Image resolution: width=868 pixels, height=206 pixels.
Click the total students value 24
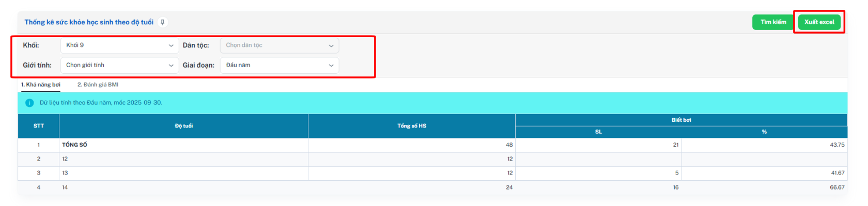pos(509,187)
